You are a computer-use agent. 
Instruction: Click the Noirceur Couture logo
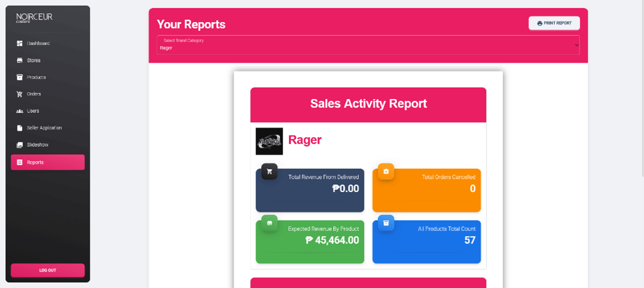coord(34,18)
